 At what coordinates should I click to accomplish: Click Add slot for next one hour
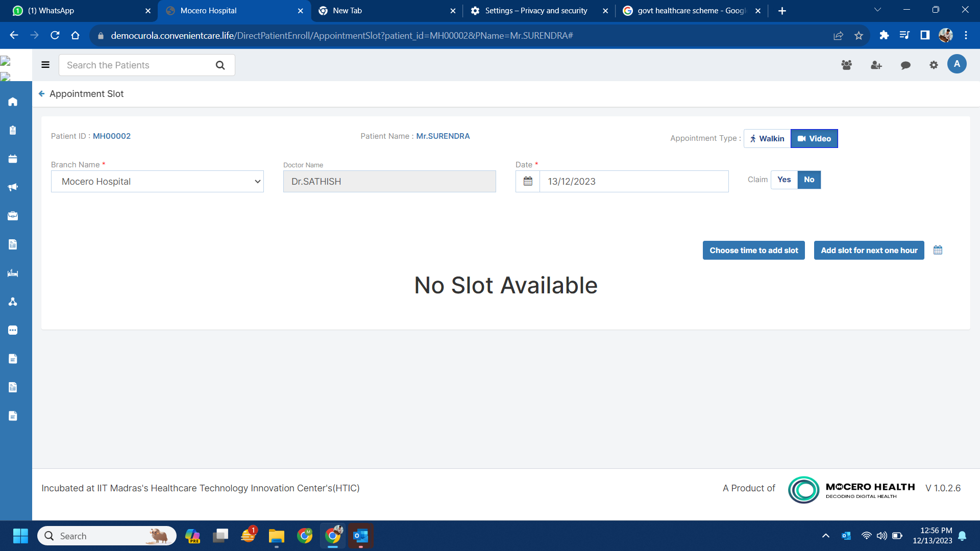[869, 251]
